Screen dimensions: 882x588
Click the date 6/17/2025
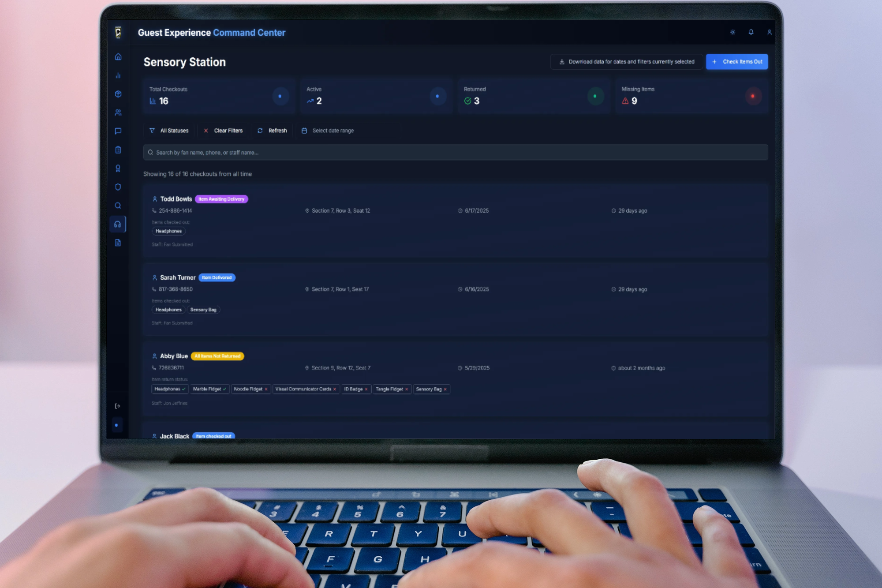pos(477,211)
